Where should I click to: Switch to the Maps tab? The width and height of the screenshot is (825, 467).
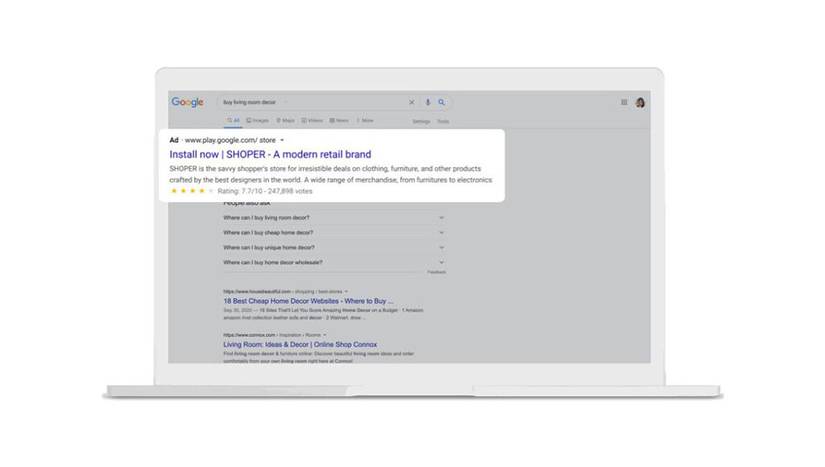[286, 120]
